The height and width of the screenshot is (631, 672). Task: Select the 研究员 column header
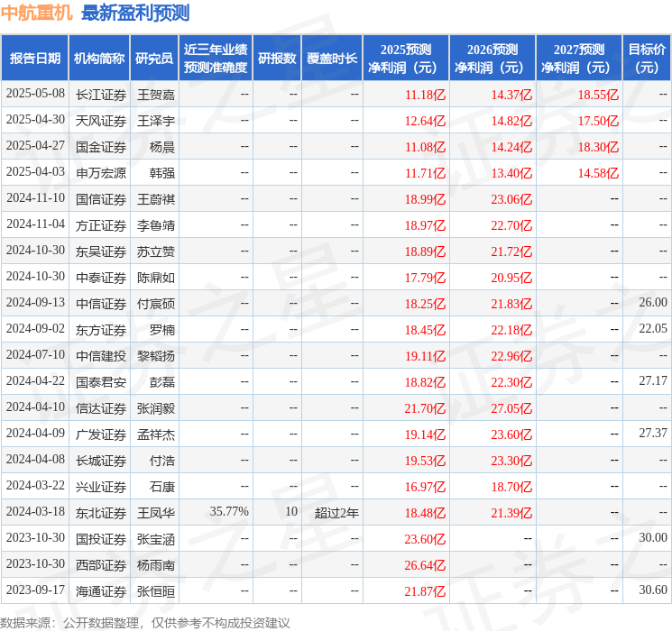pyautogui.click(x=154, y=59)
